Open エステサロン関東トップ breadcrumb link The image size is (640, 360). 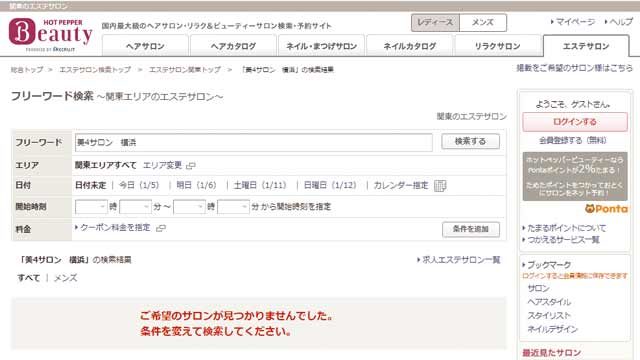(x=184, y=70)
